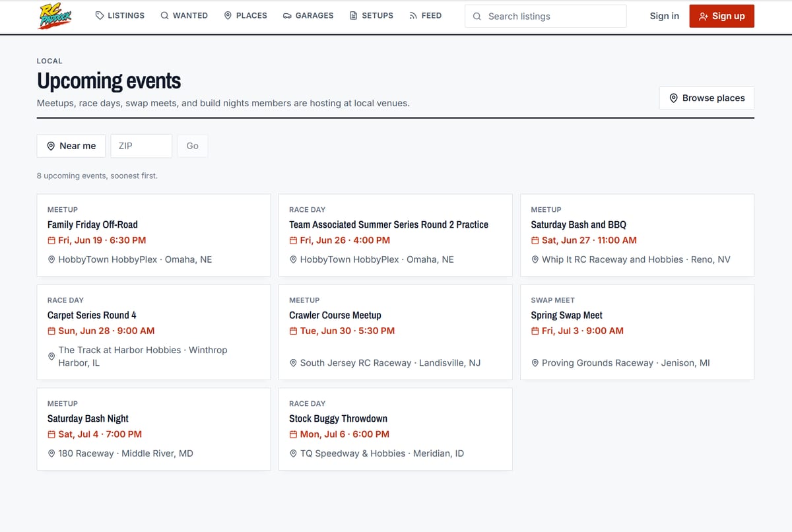Click text '8 upcoming events, soonest first.'
The height and width of the screenshot is (532, 792).
pyautogui.click(x=97, y=176)
